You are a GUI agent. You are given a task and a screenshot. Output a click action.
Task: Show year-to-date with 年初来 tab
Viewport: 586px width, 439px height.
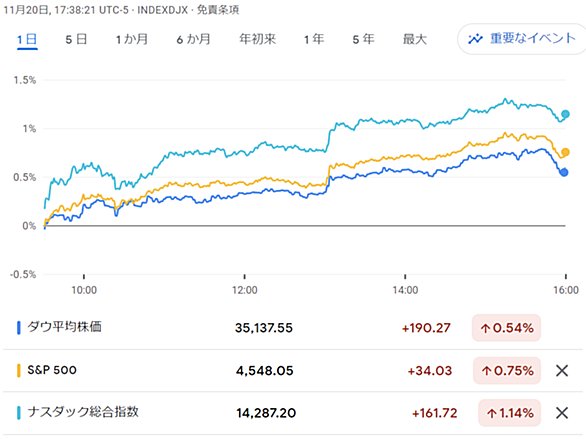[257, 39]
